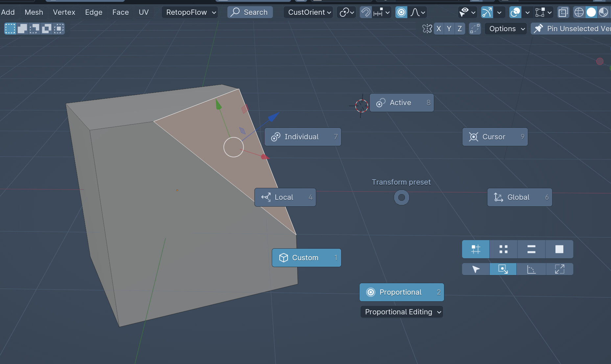Toggle X axis mirror
This screenshot has height=364, width=611.
[439, 29]
